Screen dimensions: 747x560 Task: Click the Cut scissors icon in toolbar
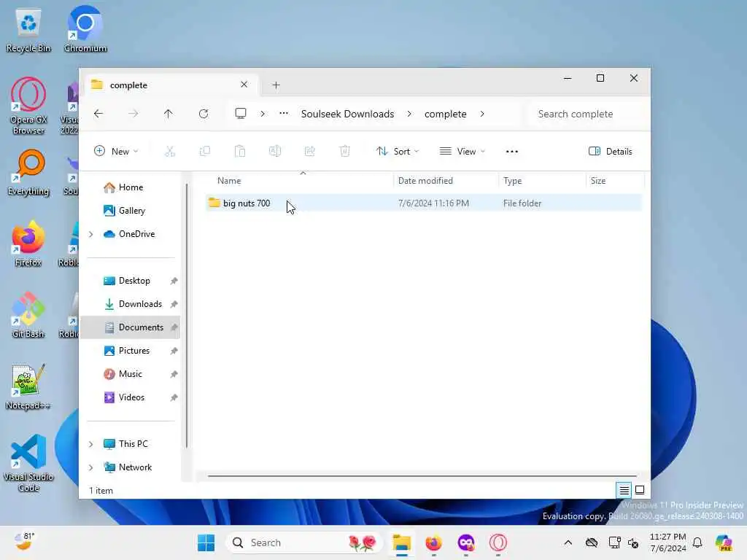[x=169, y=152]
